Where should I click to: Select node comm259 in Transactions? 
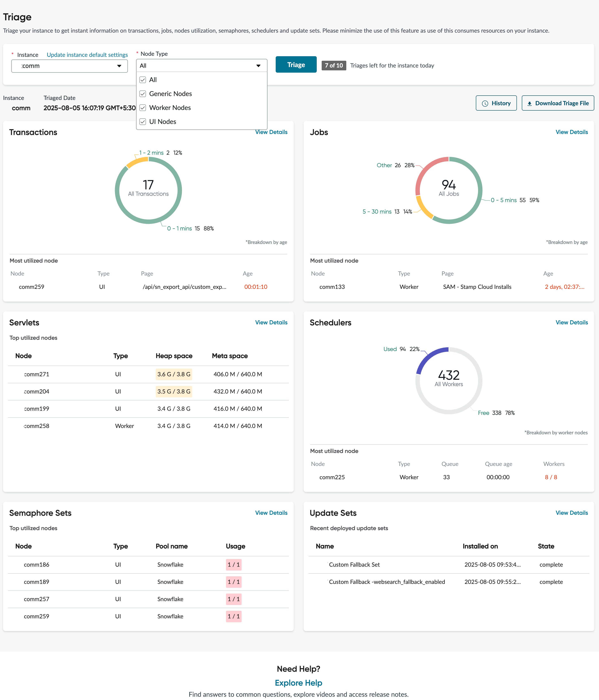click(x=31, y=287)
